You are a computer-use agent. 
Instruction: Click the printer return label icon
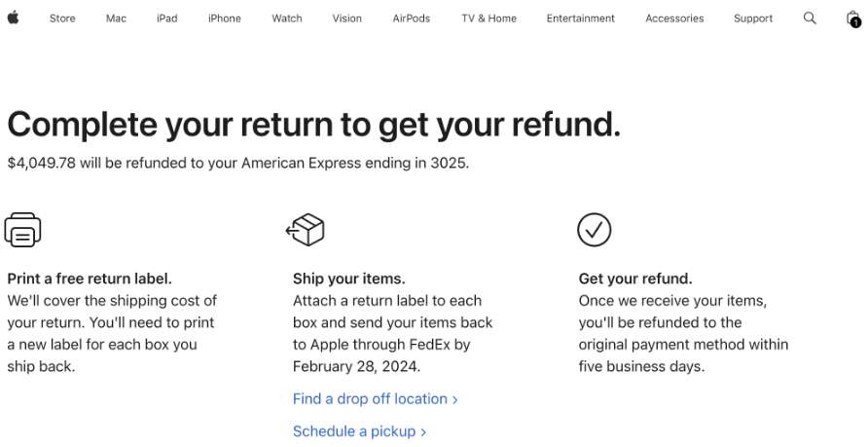point(23,230)
